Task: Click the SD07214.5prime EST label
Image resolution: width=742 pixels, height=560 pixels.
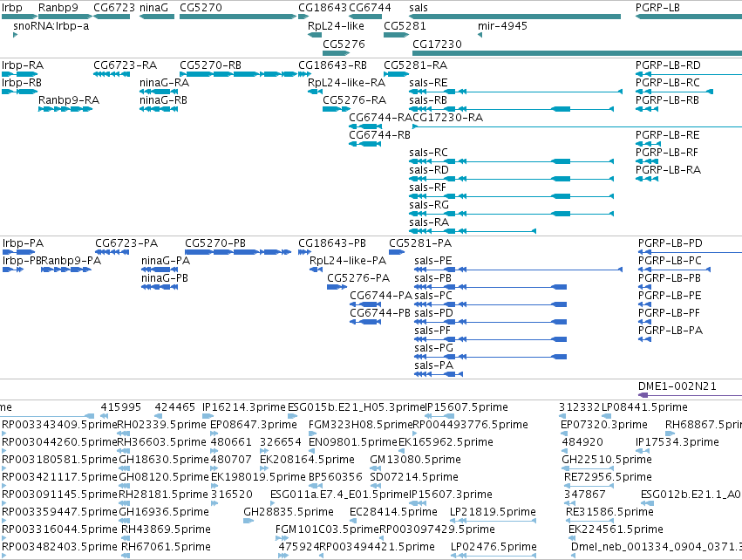Action: pos(413,476)
